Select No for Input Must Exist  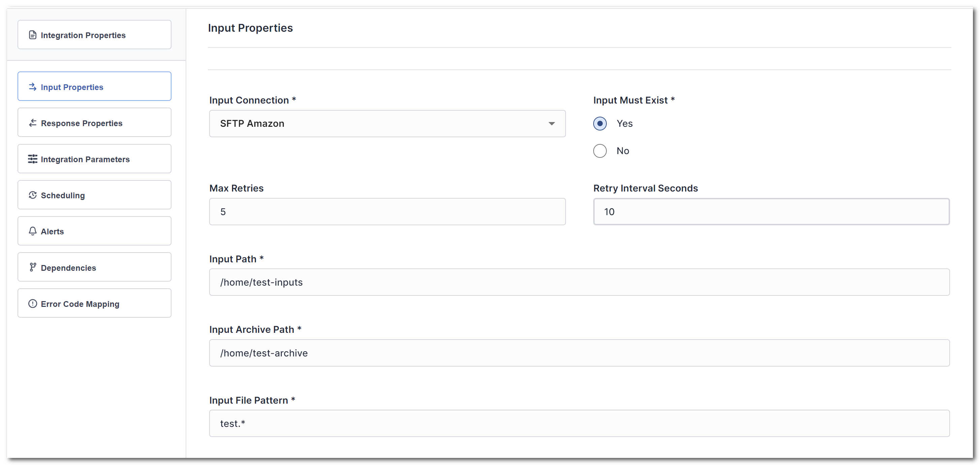click(x=600, y=151)
